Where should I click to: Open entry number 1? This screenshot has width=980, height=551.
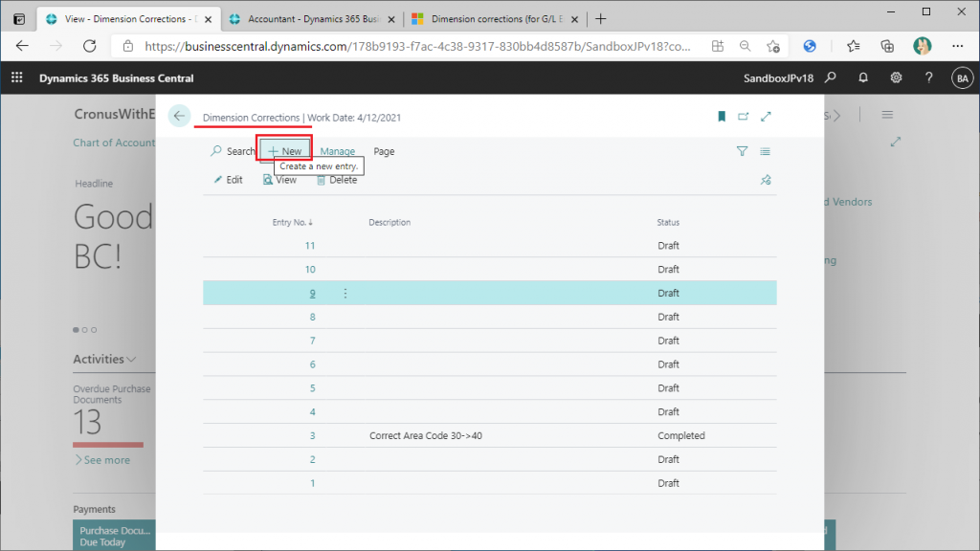(x=313, y=483)
